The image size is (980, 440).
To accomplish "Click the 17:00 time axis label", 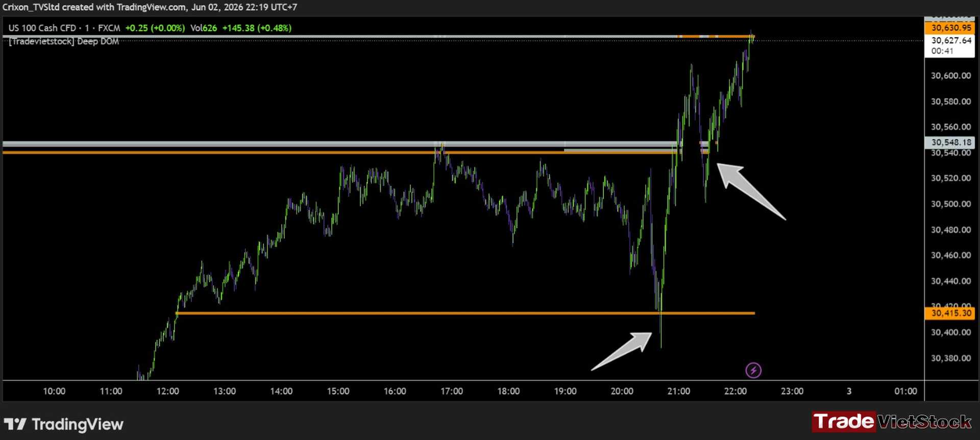I will coord(452,392).
